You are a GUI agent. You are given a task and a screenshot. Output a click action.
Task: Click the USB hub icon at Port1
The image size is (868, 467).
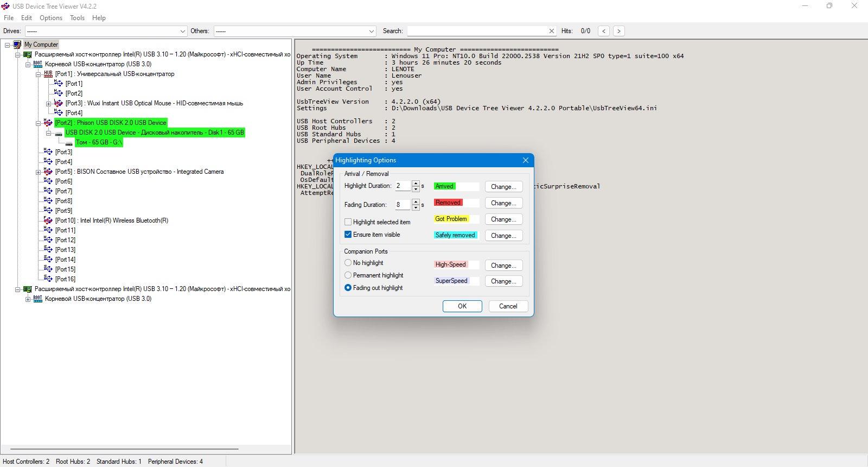point(48,74)
